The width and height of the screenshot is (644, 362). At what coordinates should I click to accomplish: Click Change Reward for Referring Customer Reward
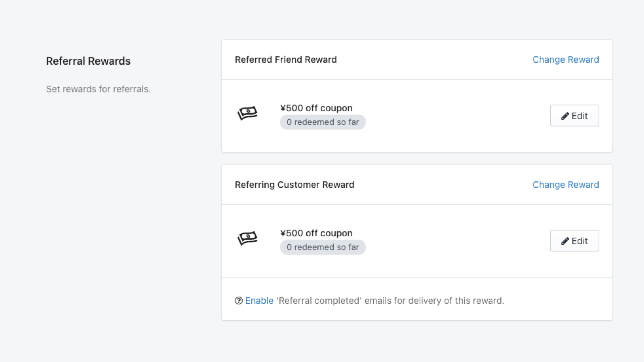[566, 185]
